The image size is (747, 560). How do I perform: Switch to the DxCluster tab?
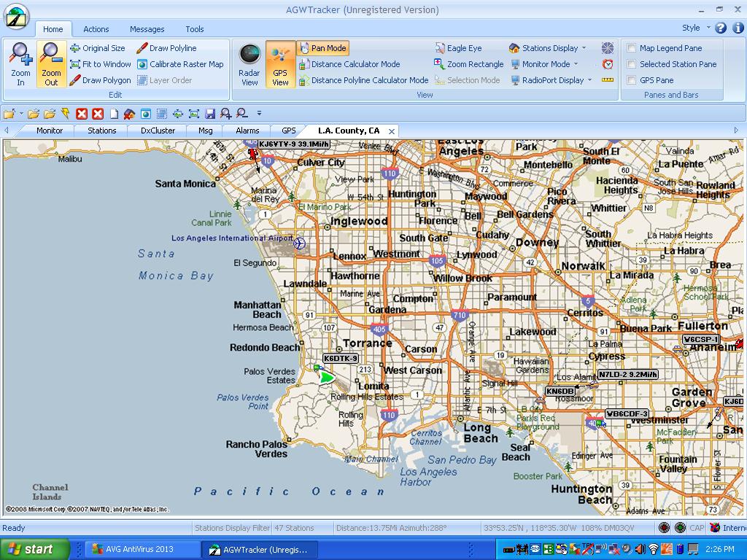158,131
